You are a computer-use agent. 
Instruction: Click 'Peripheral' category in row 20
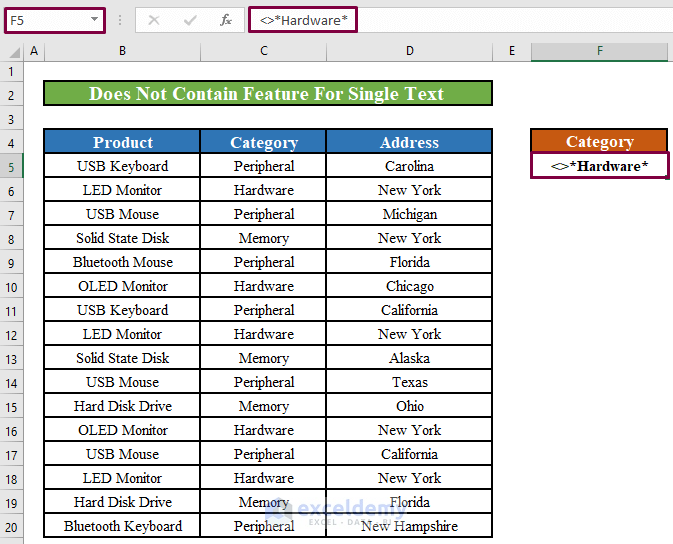click(264, 527)
